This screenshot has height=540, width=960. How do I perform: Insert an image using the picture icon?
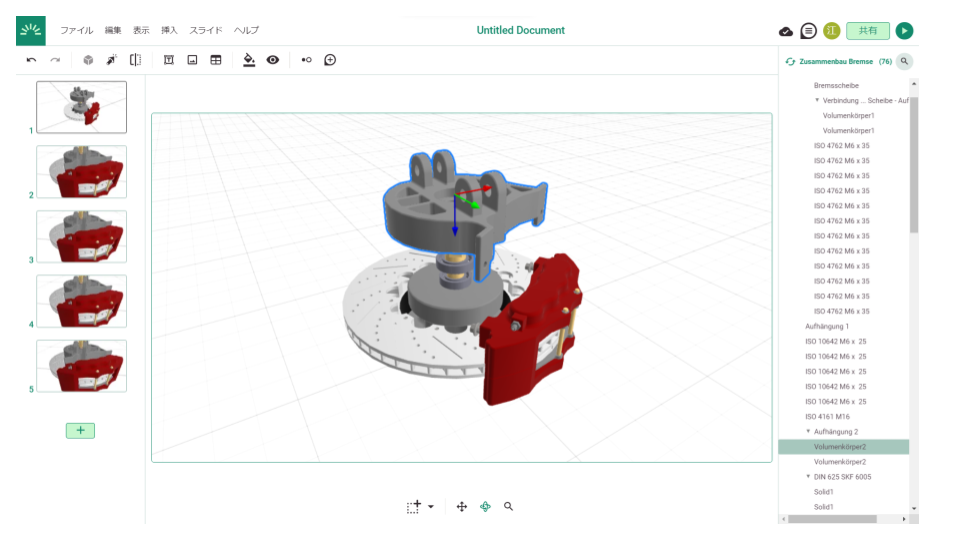coord(192,60)
